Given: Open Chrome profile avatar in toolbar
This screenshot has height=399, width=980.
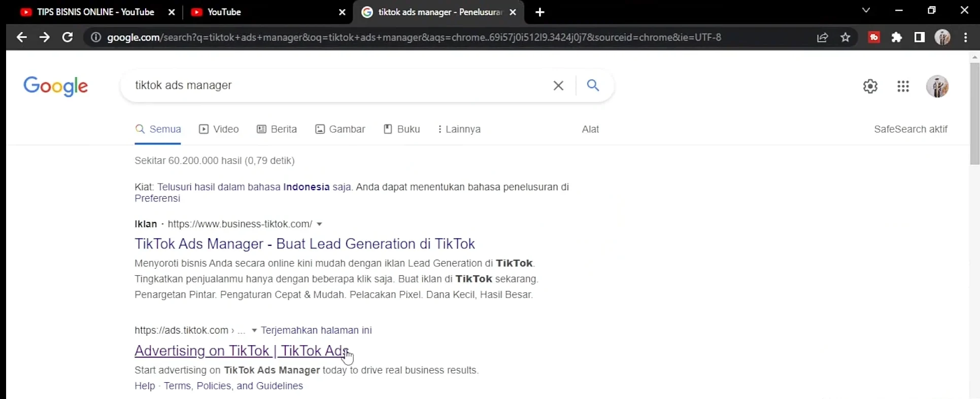Looking at the screenshot, I should [x=942, y=37].
